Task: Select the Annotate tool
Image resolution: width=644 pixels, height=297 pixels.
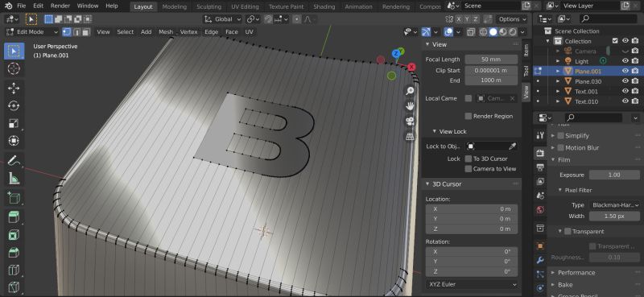Action: (14, 160)
